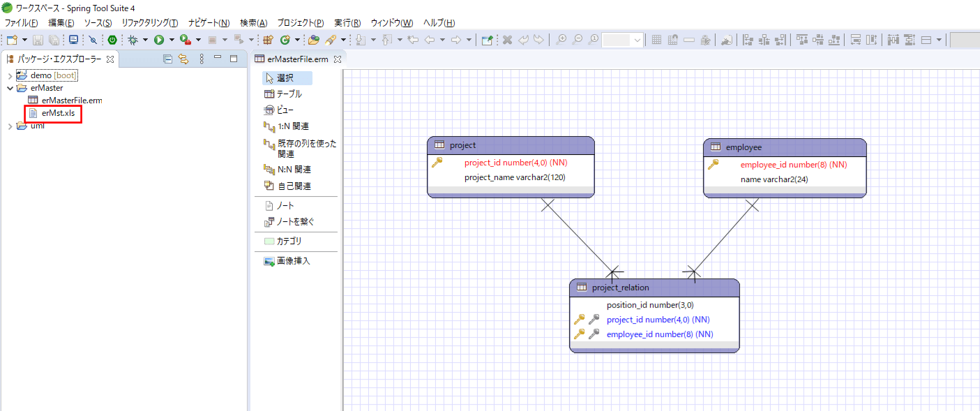The width and height of the screenshot is (980, 411).
Task: Toggle the grid display toolbar button
Action: click(x=656, y=40)
